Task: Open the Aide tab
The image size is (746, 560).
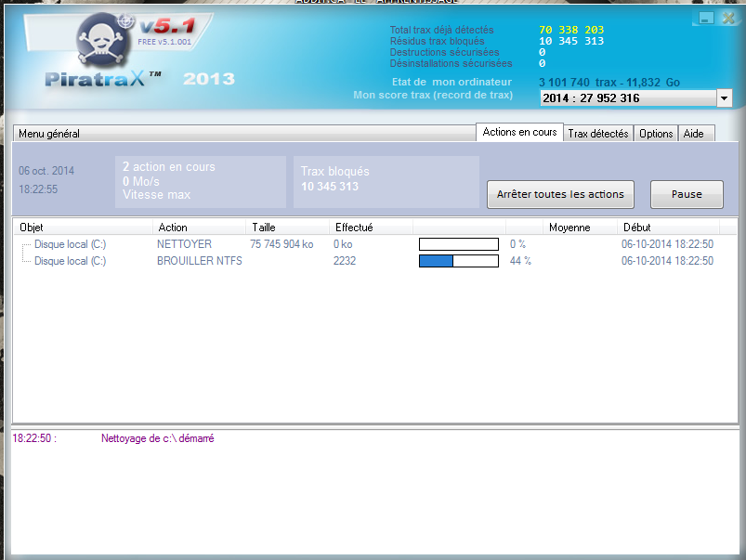Action: pos(696,134)
